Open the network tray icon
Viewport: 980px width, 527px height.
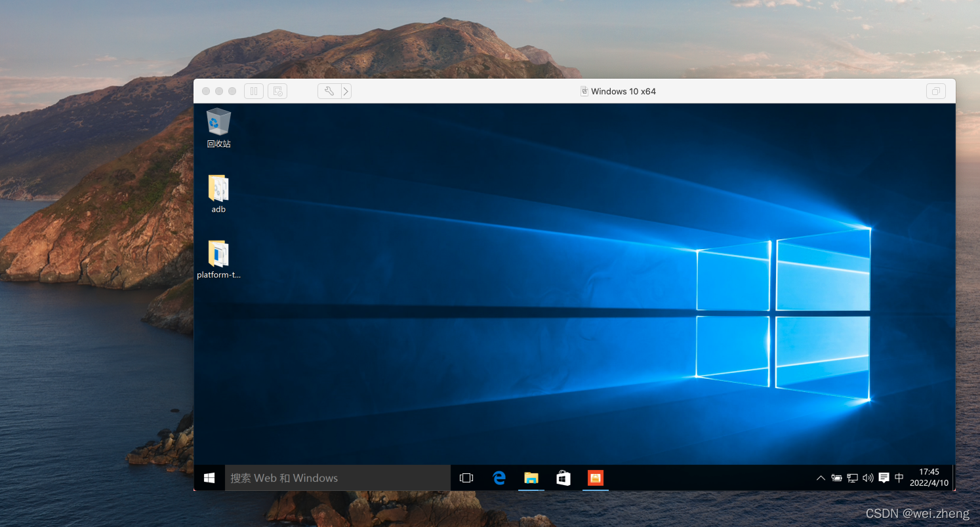(852, 478)
